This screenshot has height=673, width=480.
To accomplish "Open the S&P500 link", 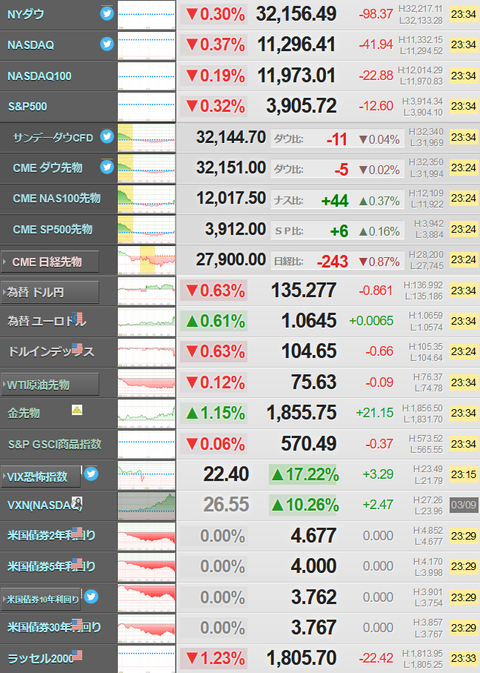I will (27, 106).
